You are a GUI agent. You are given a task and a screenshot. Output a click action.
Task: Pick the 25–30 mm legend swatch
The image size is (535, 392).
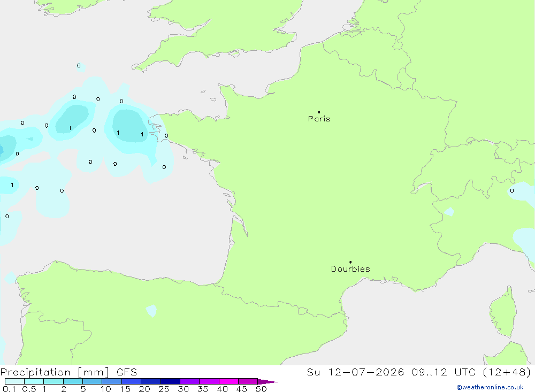click(170, 381)
